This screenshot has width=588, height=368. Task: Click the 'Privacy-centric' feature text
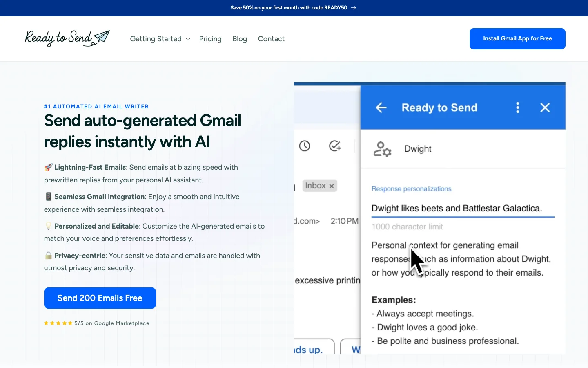click(80, 256)
